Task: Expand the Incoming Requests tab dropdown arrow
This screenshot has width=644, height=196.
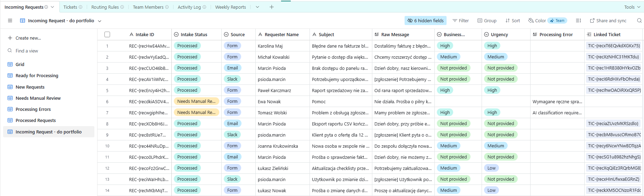Action: point(52,7)
